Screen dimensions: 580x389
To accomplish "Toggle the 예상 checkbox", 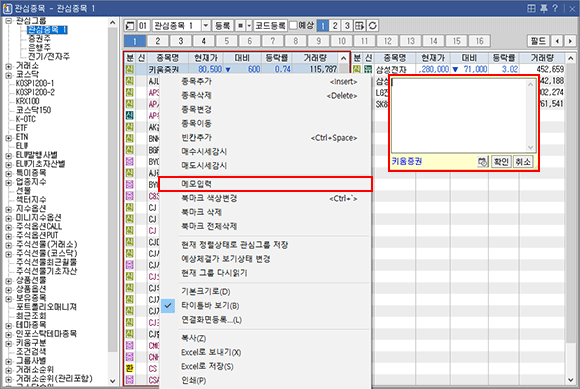I will [x=293, y=25].
